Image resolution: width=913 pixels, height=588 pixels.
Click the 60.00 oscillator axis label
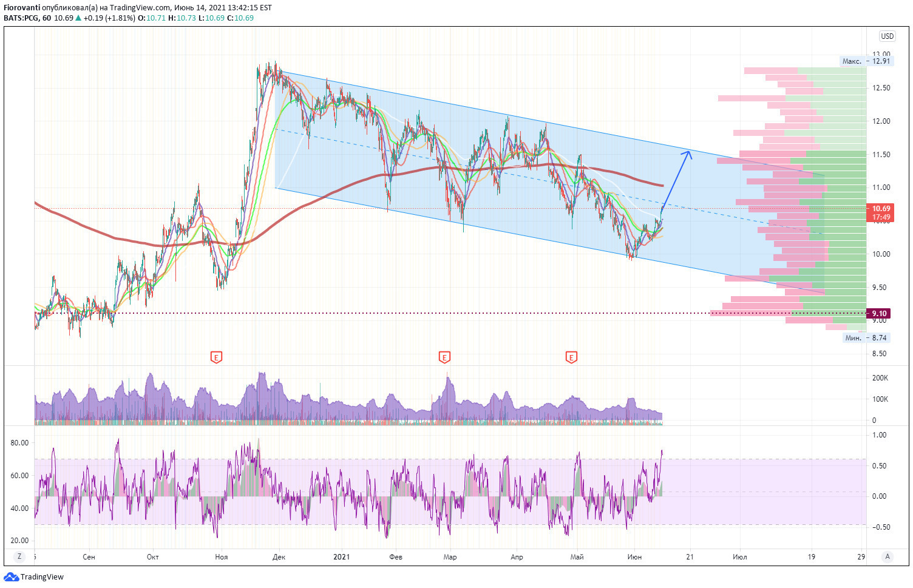(19, 476)
